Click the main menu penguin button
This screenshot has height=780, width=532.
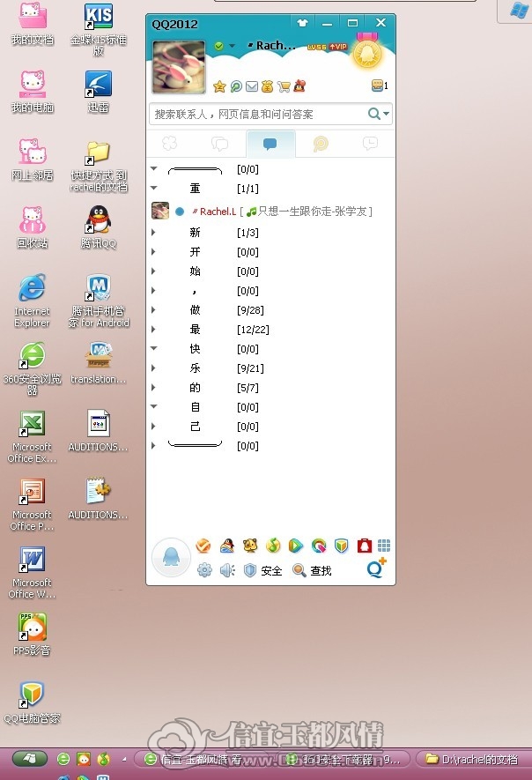click(171, 557)
